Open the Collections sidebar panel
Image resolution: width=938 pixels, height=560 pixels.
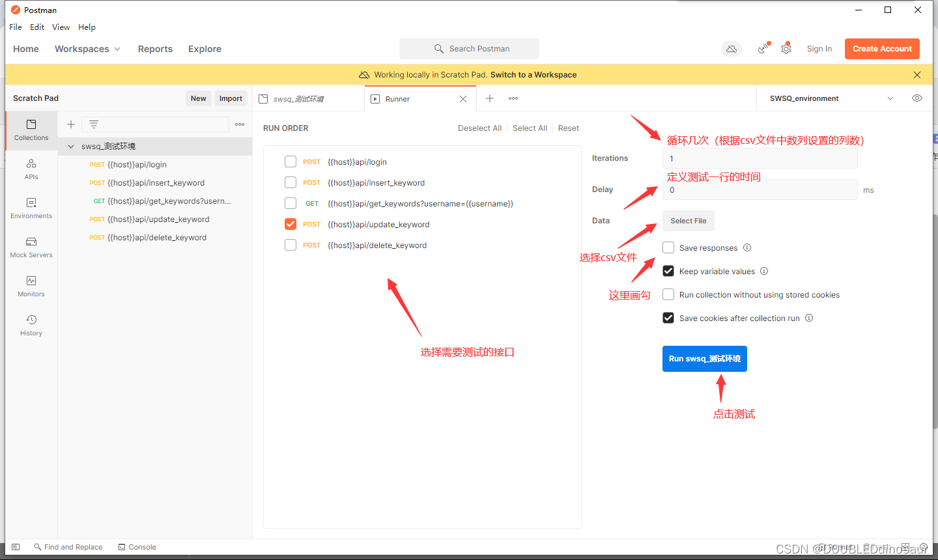(31, 130)
